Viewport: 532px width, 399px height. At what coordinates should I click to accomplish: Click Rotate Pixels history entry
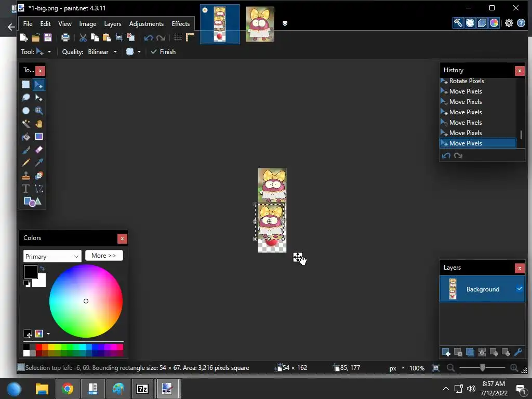[478, 81]
